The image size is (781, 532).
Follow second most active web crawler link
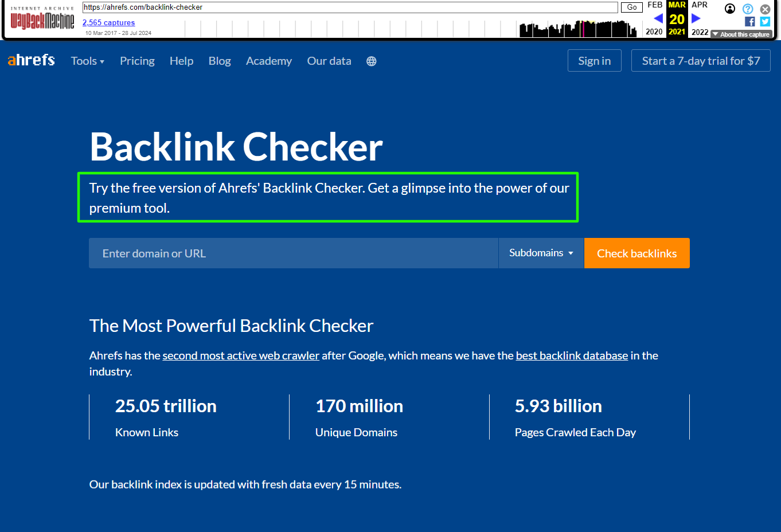coord(241,355)
